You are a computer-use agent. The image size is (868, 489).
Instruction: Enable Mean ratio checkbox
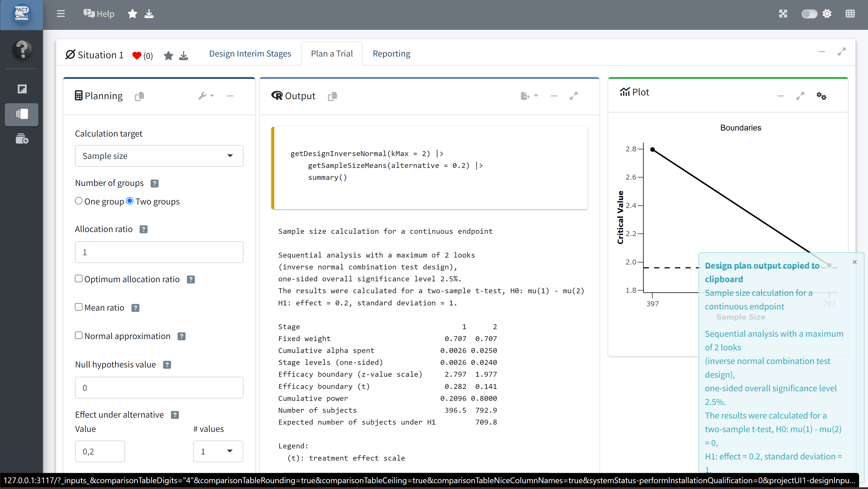(79, 307)
